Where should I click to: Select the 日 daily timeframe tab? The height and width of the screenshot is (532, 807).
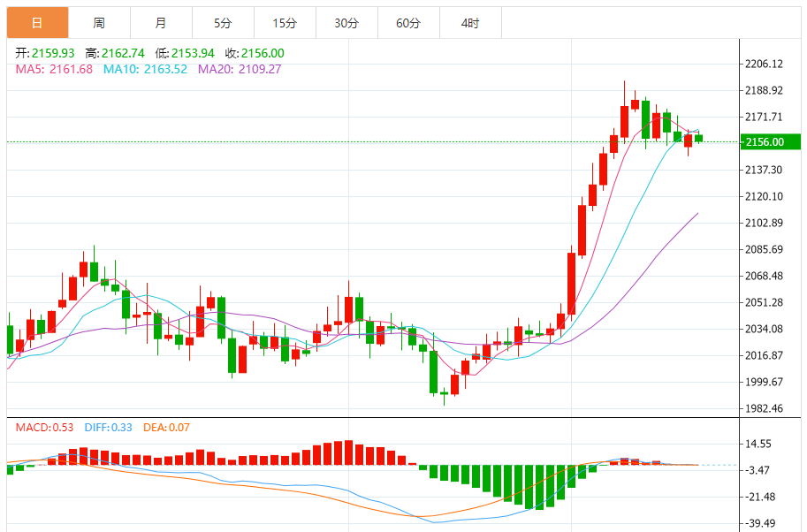[x=38, y=23]
